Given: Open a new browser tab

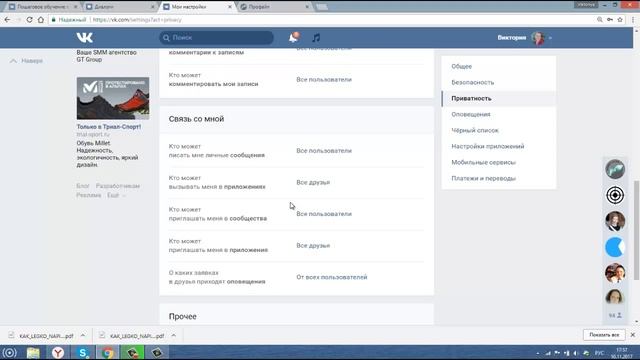Looking at the screenshot, I should [x=322, y=7].
